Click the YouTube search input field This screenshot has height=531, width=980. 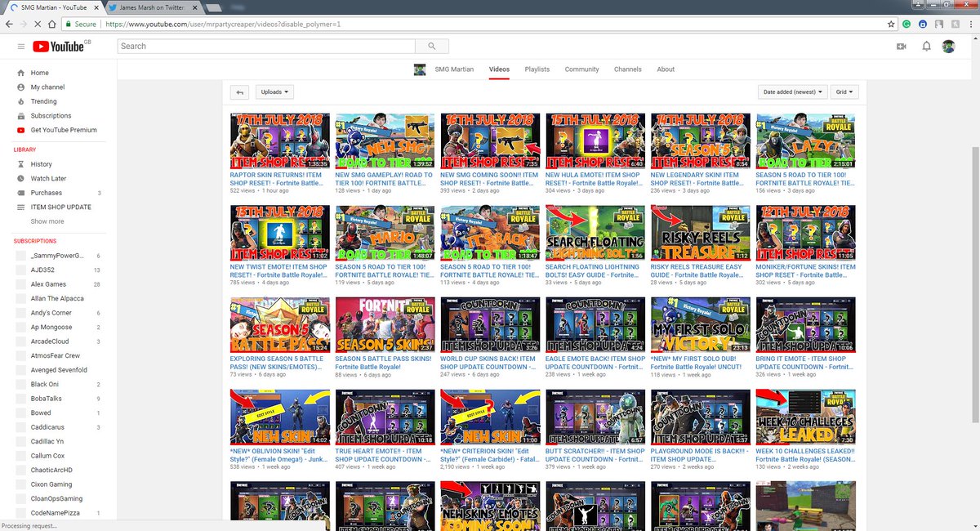click(x=265, y=47)
